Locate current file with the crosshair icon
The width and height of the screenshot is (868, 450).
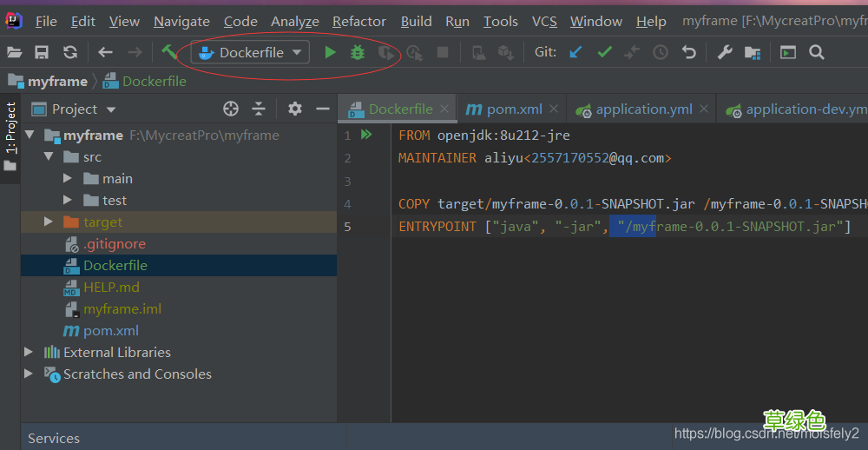coord(231,109)
